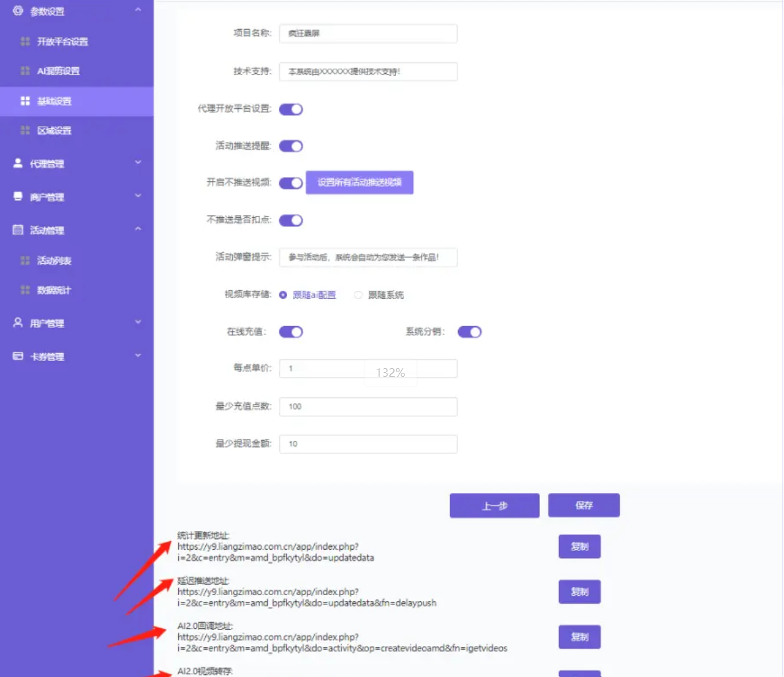Click the grid icon beside 开放平台设置
784x677 pixels.
[x=25, y=41]
